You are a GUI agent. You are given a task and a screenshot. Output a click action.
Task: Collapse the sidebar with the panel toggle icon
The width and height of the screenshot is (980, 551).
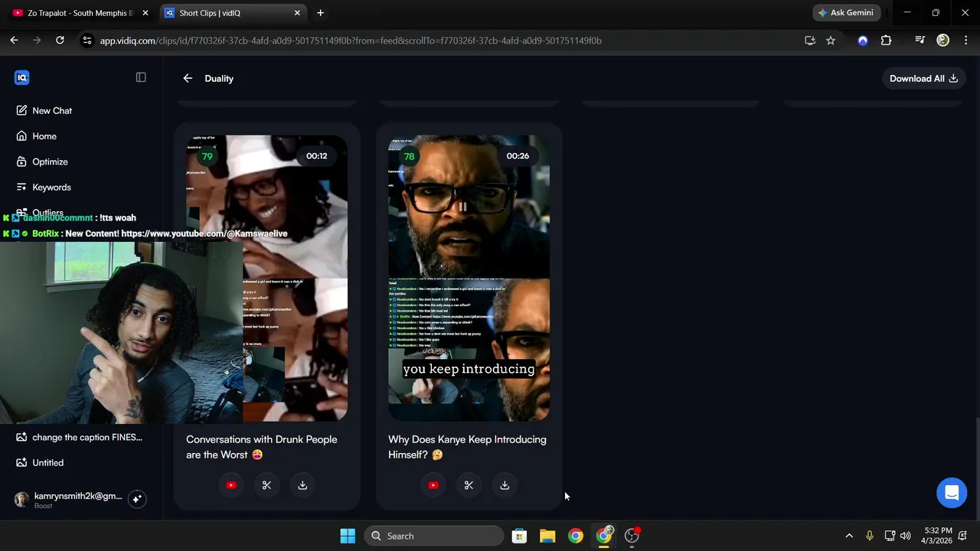[141, 77]
